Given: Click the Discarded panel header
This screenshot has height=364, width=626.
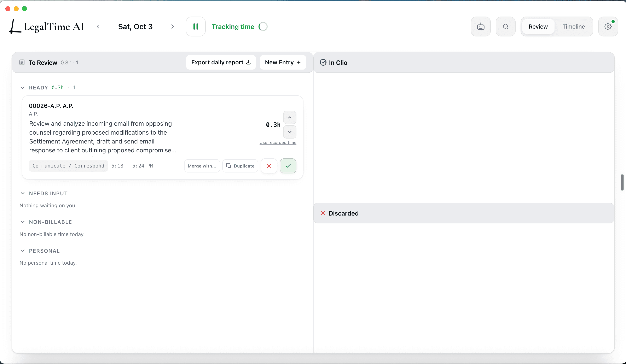Looking at the screenshot, I should [x=464, y=213].
